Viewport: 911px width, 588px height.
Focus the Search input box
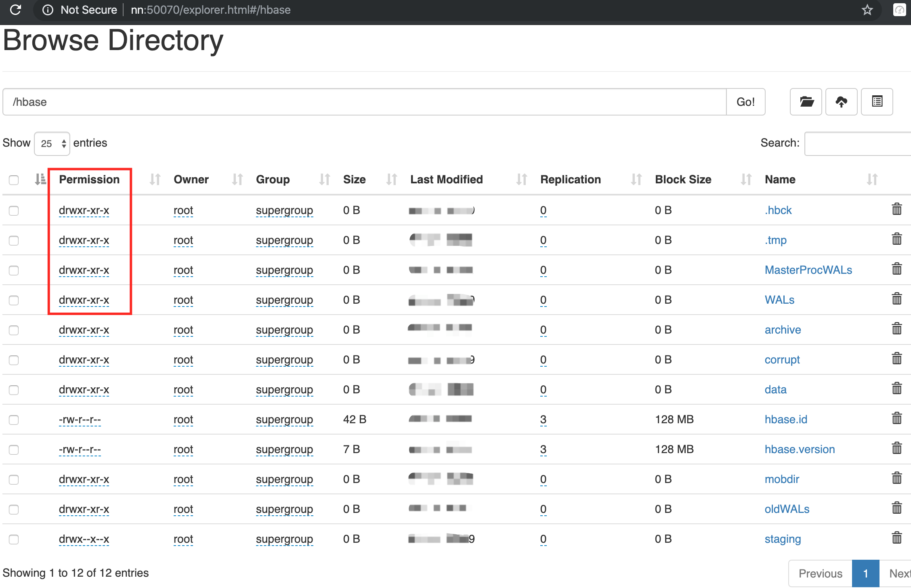858,143
